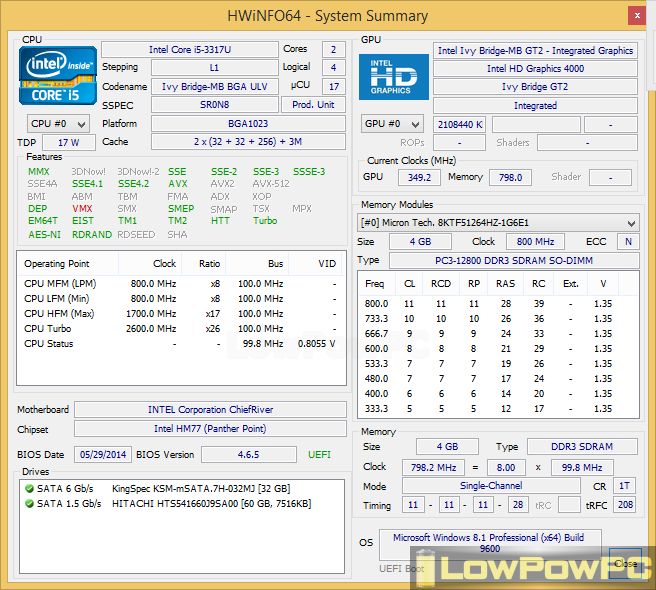Click the Ivy Bridge GT2 field
The image size is (656, 590).
535,87
